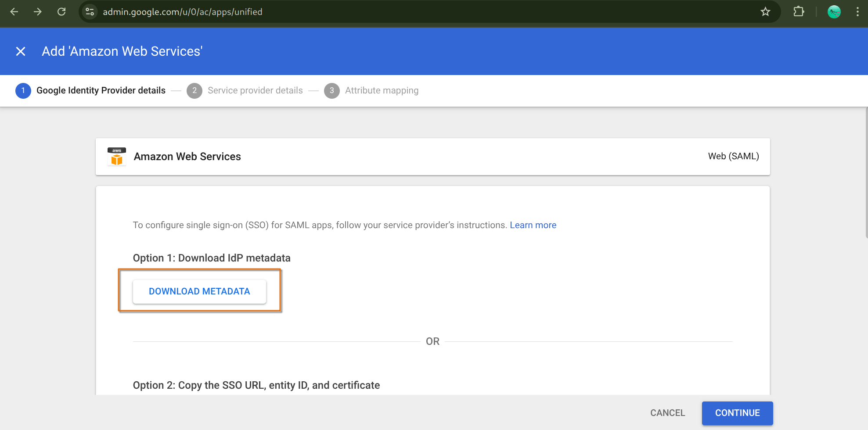Click the browser forward arrow
The width and height of the screenshot is (868, 430).
(x=38, y=12)
